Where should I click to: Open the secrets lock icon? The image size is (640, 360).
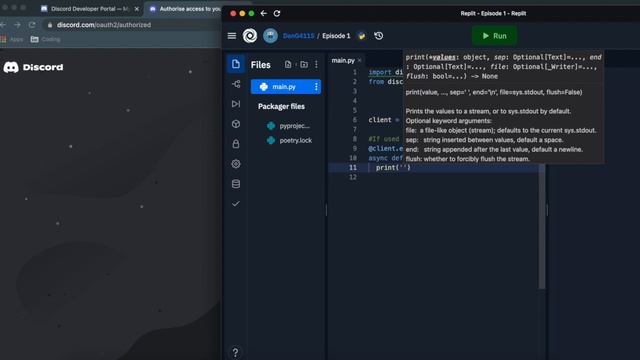[x=236, y=144]
